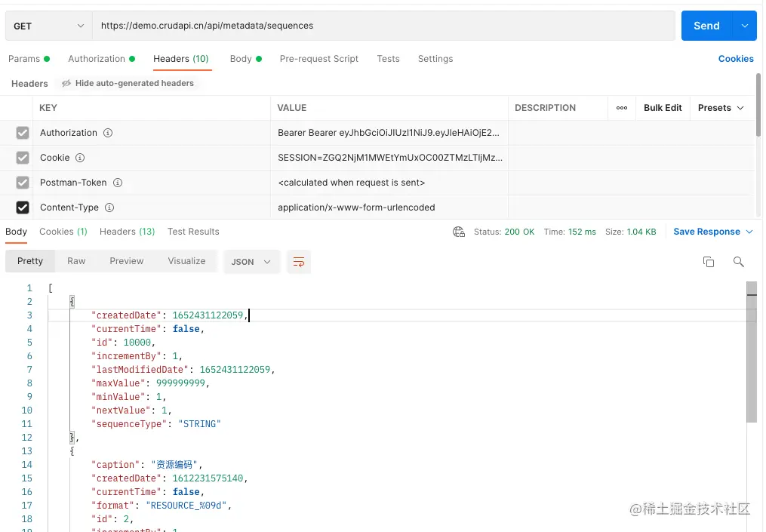Switch to the Test Results tab

pos(193,232)
